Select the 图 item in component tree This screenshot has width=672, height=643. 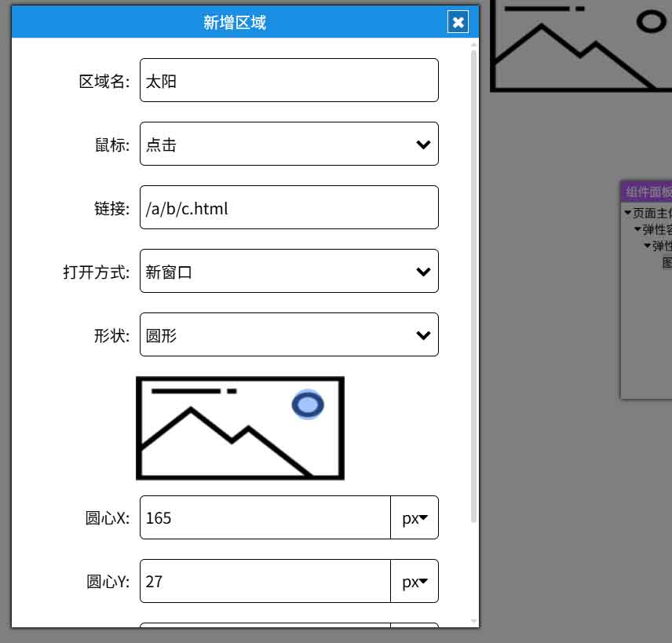click(667, 263)
